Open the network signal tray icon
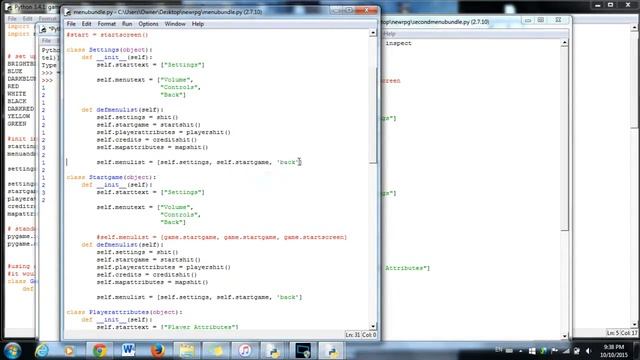This screenshot has width=640, height=360. tap(566, 351)
